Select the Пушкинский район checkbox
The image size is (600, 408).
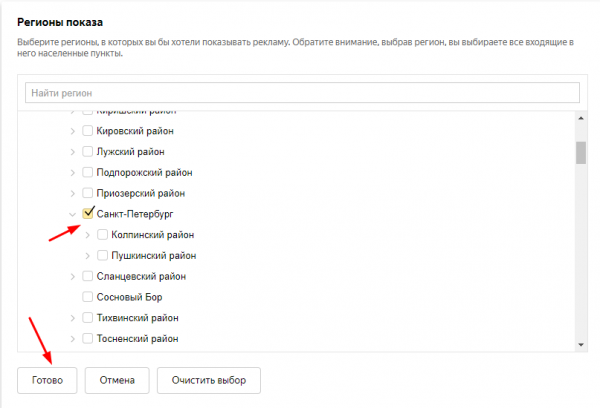coord(103,256)
